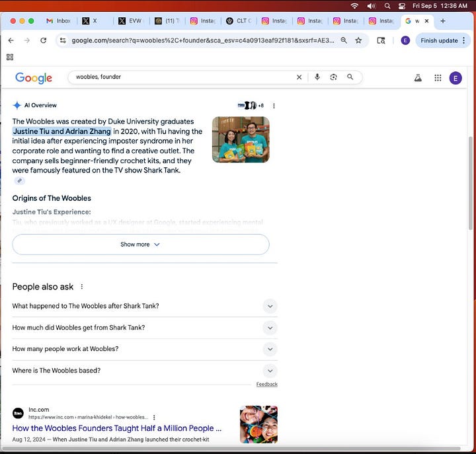Open People also ask options menu
Viewport: 476px width, 454px height.
pos(82,287)
